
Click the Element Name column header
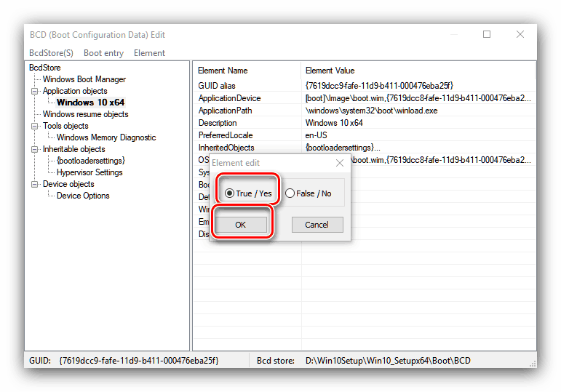pos(247,71)
